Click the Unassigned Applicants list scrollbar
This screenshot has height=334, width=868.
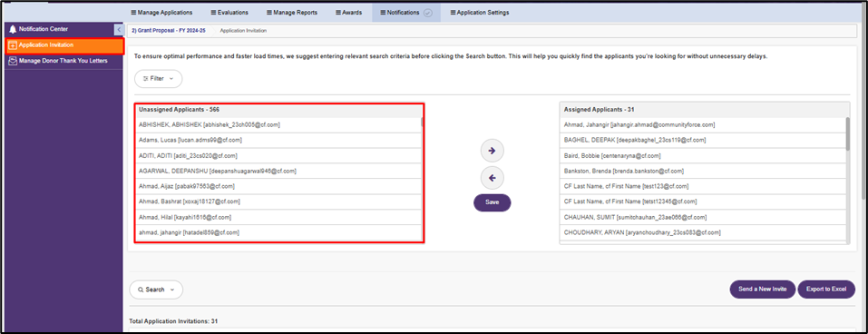click(422, 123)
